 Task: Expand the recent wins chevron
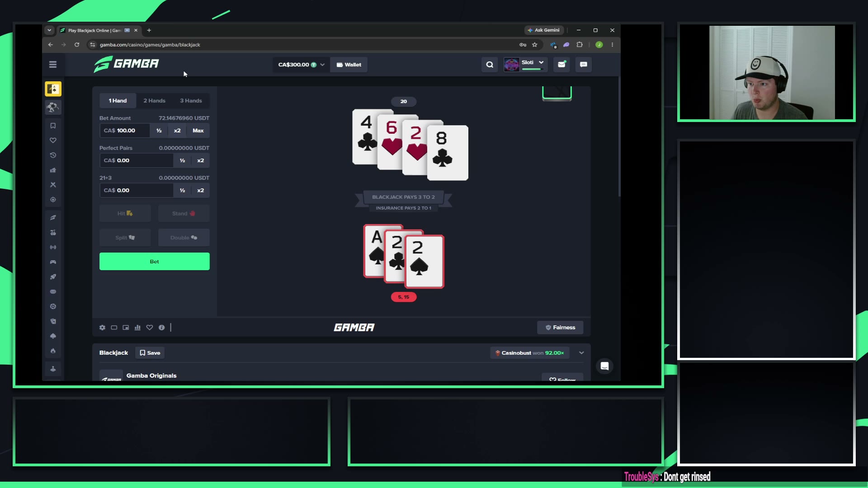tap(581, 353)
